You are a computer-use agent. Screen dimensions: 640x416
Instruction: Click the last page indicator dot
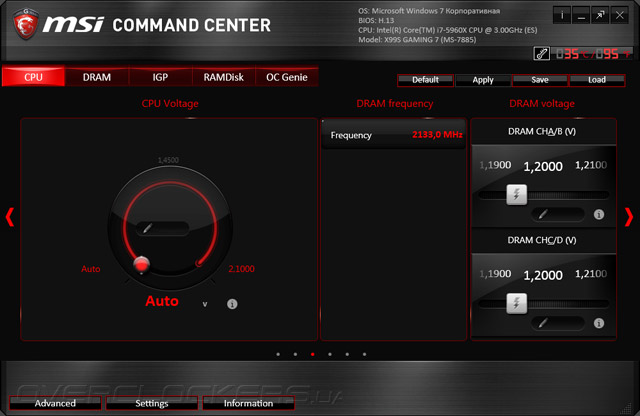364,354
